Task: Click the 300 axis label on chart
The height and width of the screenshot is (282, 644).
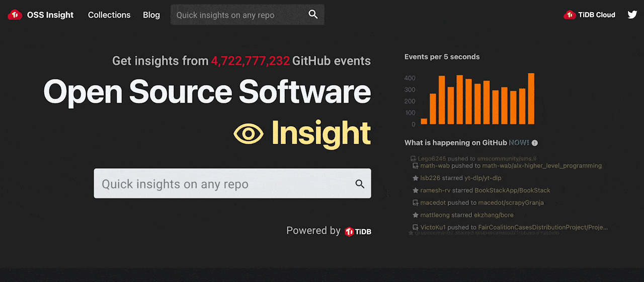Action: (x=410, y=90)
